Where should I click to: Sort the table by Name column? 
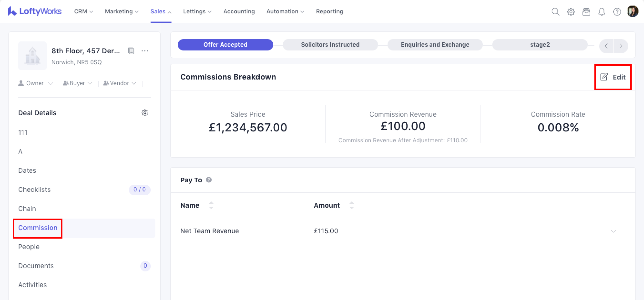click(x=211, y=205)
